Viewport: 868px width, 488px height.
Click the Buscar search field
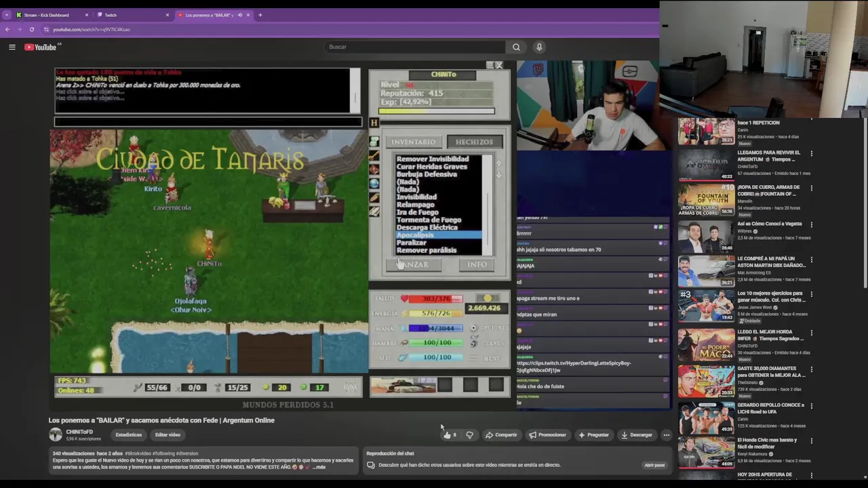tap(415, 47)
